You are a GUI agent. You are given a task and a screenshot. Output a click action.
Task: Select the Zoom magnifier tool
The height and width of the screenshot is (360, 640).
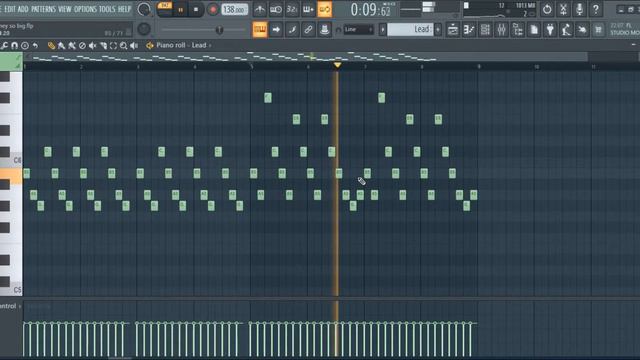pos(123,46)
